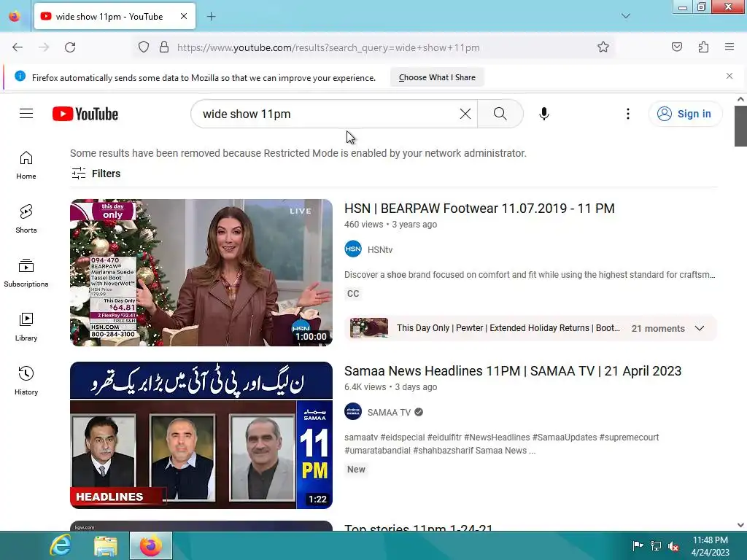The image size is (747, 560).
Task: Open Shorts in the sidebar
Action: pyautogui.click(x=26, y=219)
